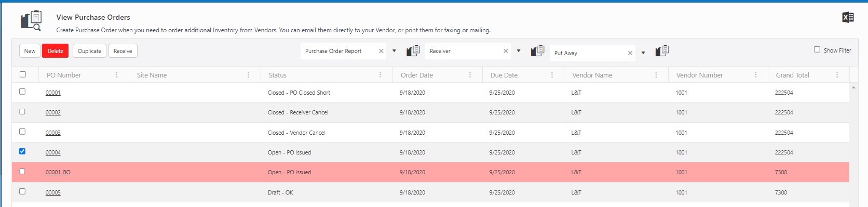Click the red Delete button
Image resolution: width=868 pixels, height=207 pixels.
click(55, 51)
